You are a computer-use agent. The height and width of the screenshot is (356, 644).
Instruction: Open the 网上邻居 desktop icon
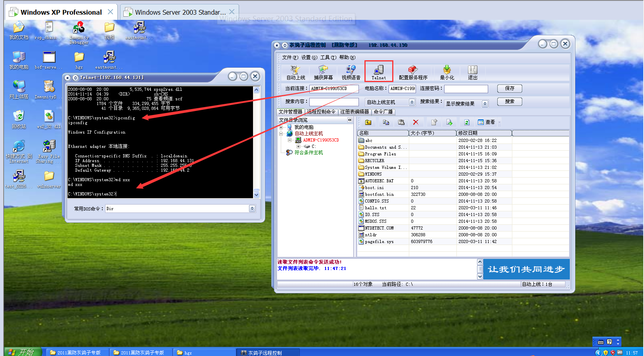(x=19, y=90)
